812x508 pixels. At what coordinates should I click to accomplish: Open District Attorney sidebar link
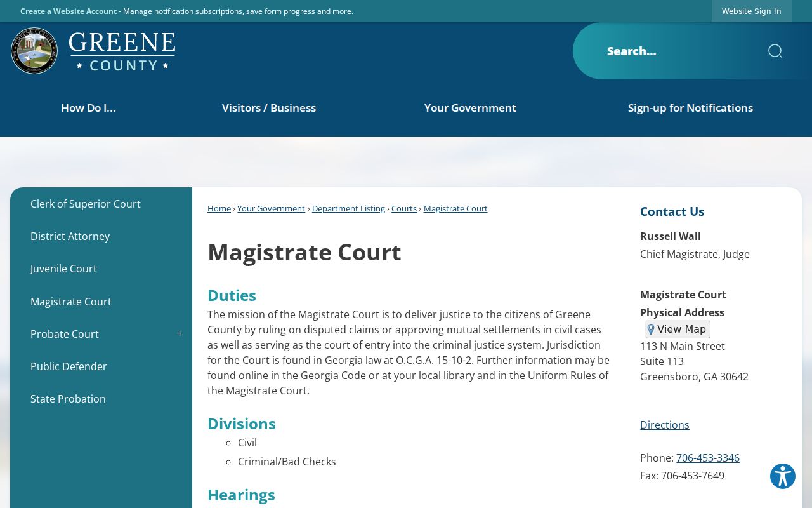tap(70, 236)
